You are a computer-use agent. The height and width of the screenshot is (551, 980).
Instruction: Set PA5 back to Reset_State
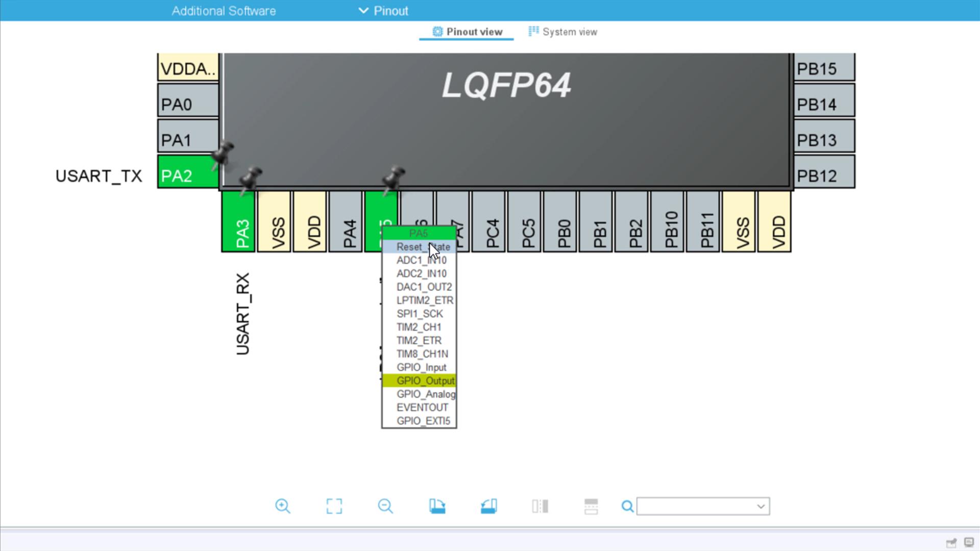[x=423, y=247]
